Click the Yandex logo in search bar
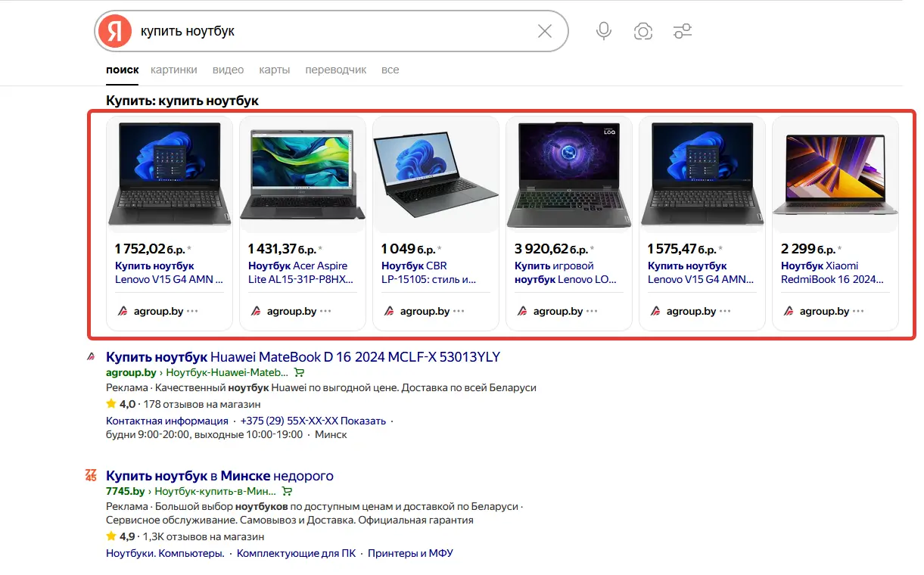924x575 pixels. (115, 31)
